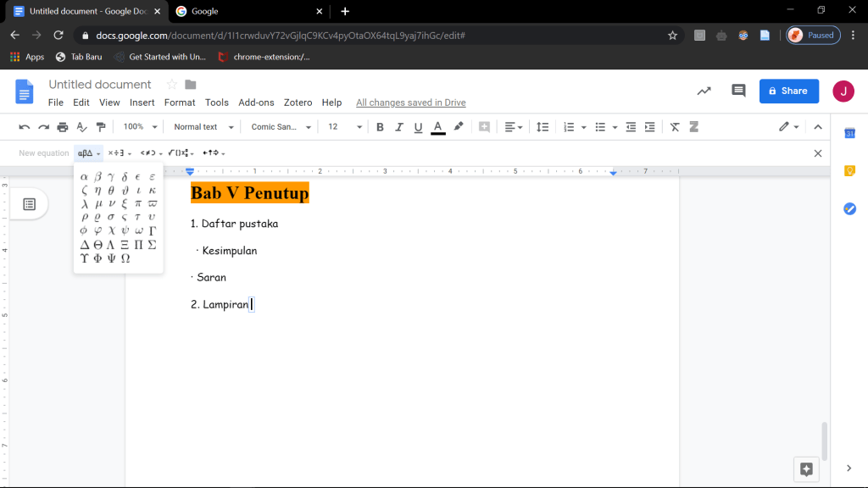
Task: Open the zoom 100% dropdown
Action: click(x=140, y=127)
